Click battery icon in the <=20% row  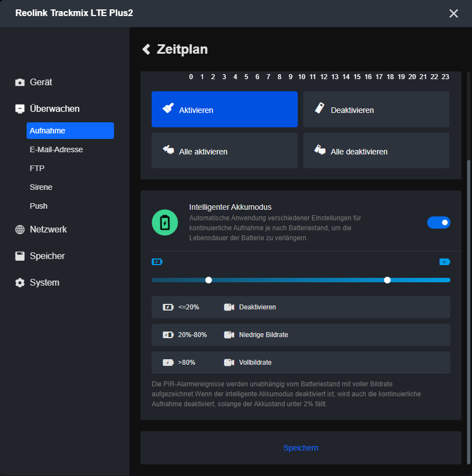click(168, 307)
